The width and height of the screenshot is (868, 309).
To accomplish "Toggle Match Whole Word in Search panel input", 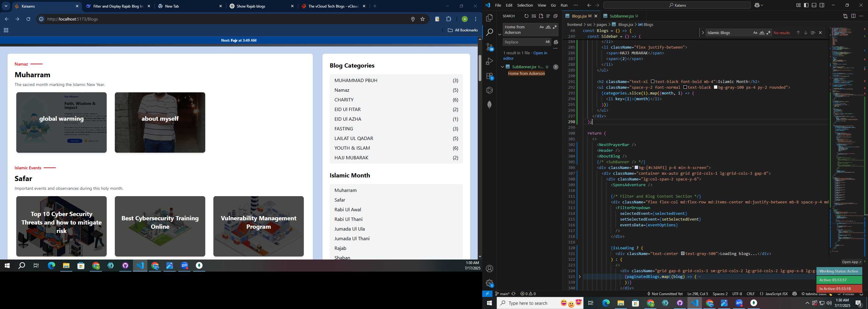I will tap(548, 27).
